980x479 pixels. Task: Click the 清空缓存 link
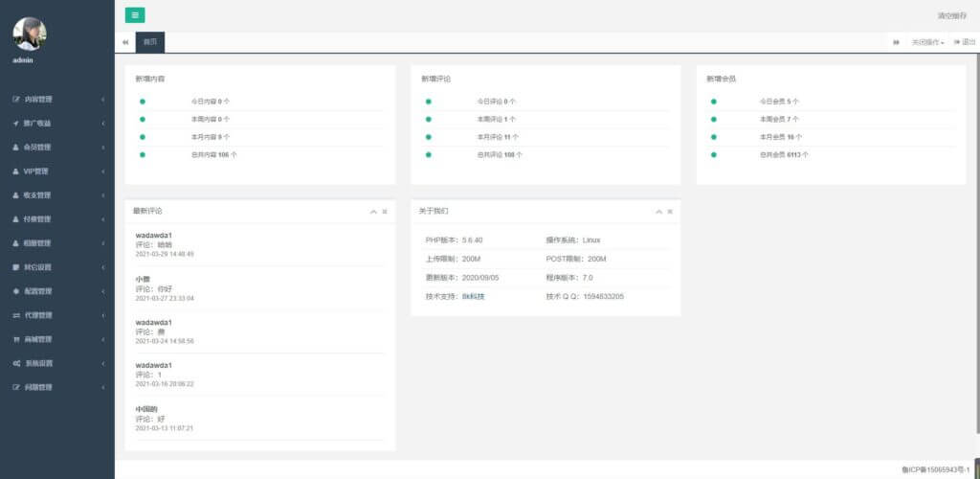pos(951,15)
